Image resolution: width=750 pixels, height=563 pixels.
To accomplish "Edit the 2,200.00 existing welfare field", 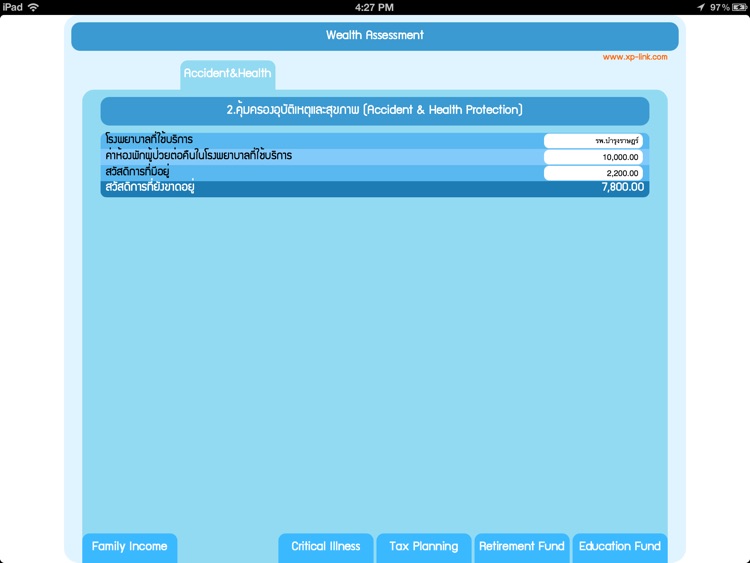I will click(593, 173).
